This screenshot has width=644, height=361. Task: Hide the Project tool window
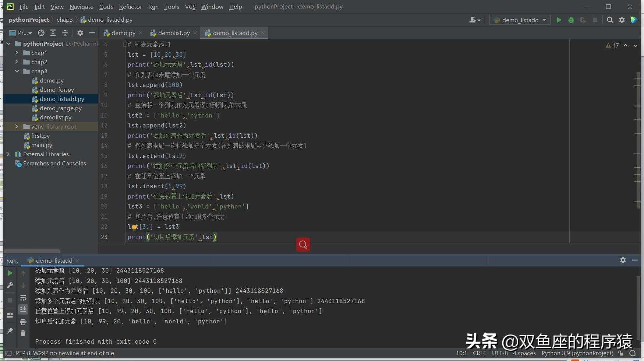(x=92, y=33)
